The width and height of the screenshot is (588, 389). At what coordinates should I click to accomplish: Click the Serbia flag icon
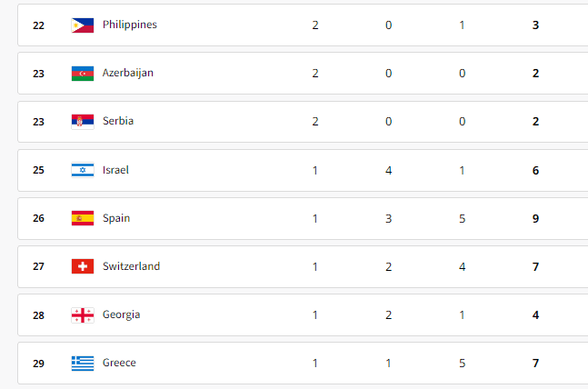point(83,122)
